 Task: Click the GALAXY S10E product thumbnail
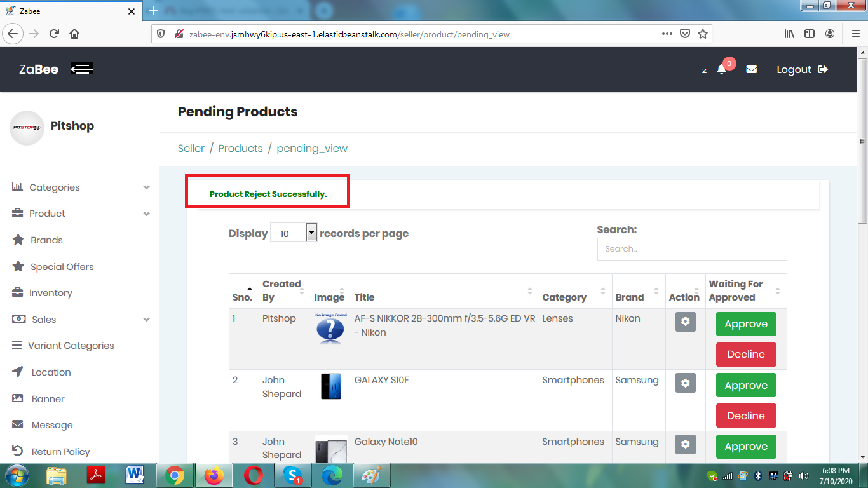(x=331, y=386)
